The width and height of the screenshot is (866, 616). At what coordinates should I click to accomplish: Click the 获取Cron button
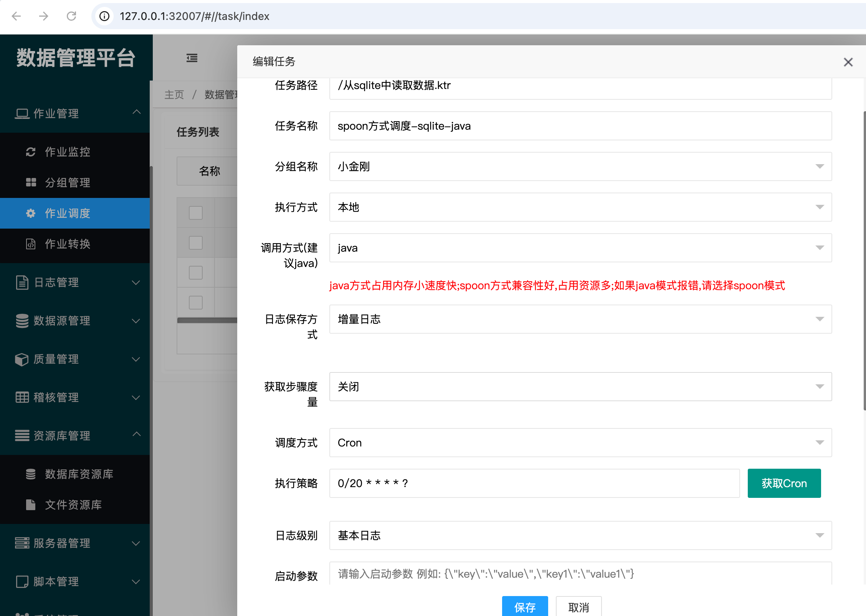tap(784, 483)
